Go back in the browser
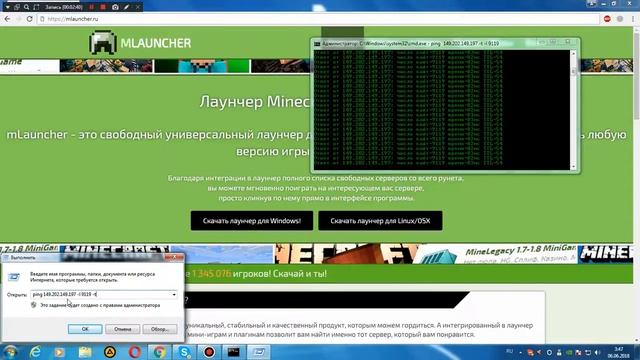 coord(7,19)
